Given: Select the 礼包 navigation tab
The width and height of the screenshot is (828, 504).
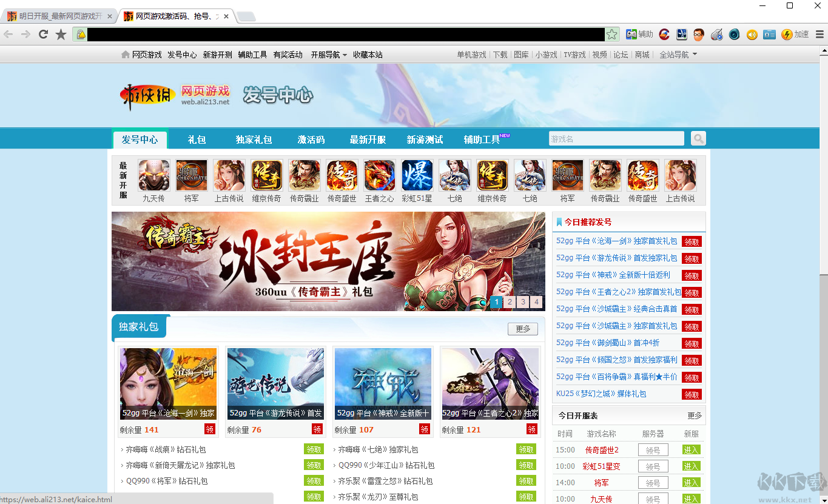Looking at the screenshot, I should [x=197, y=139].
